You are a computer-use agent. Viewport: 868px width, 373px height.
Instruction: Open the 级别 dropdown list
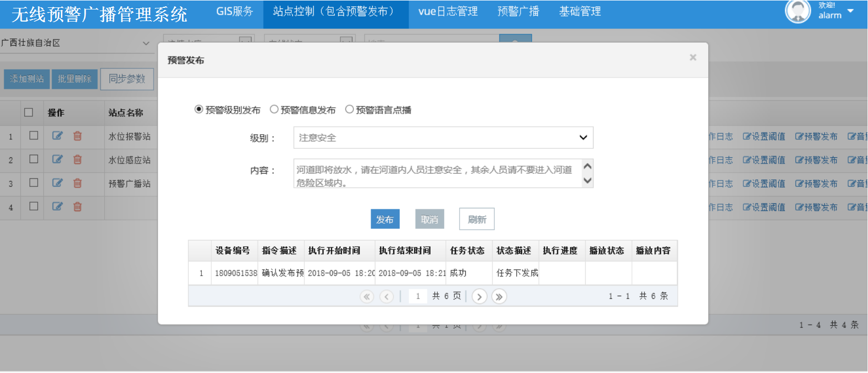443,138
